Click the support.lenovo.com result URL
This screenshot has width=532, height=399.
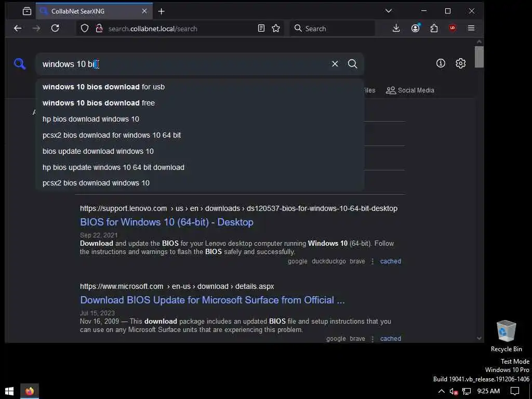[x=238, y=208]
